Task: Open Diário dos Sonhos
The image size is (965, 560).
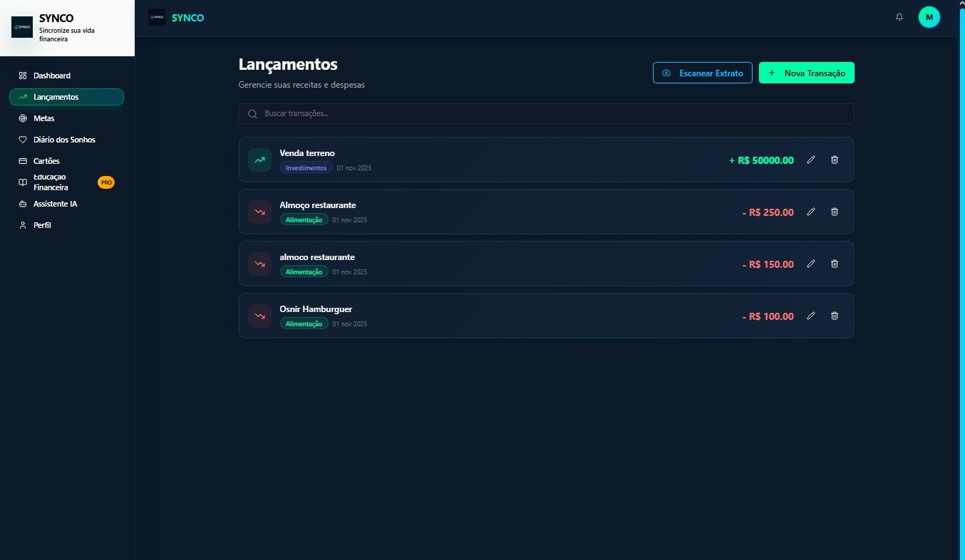Action: point(65,140)
